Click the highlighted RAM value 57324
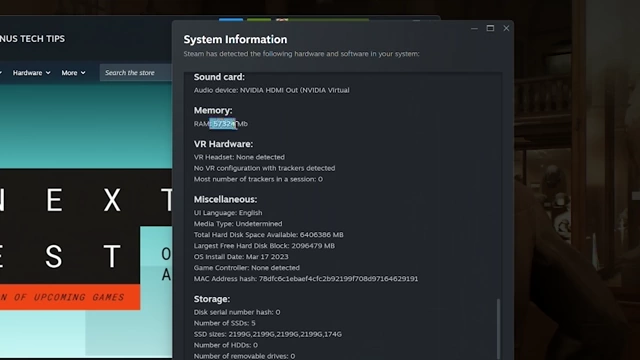 coord(223,124)
